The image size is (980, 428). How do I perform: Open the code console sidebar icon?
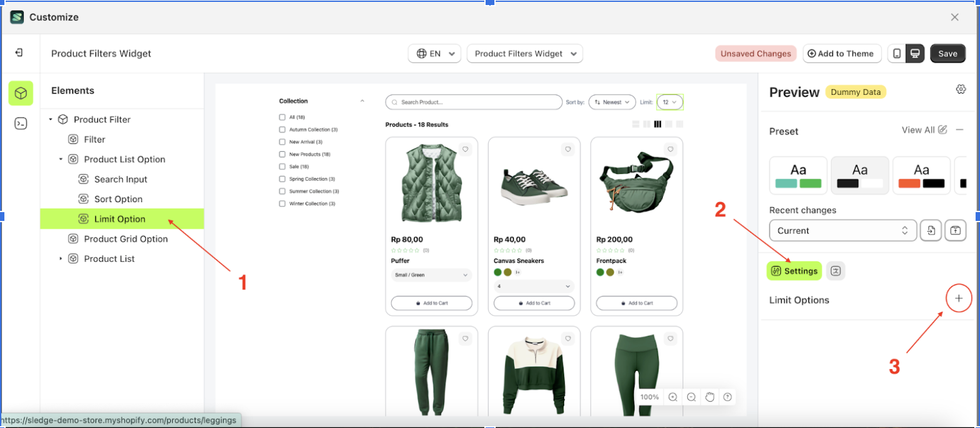click(21, 124)
